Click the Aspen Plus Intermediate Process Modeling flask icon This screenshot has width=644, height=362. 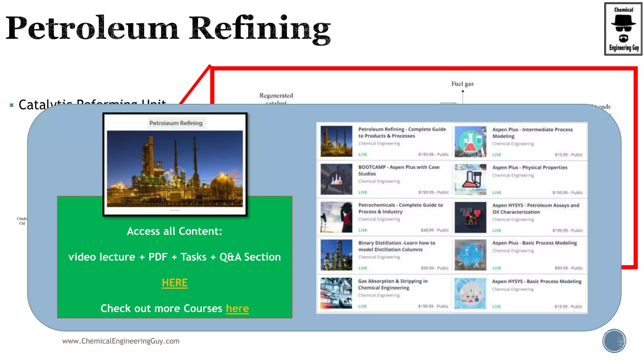[x=470, y=142]
